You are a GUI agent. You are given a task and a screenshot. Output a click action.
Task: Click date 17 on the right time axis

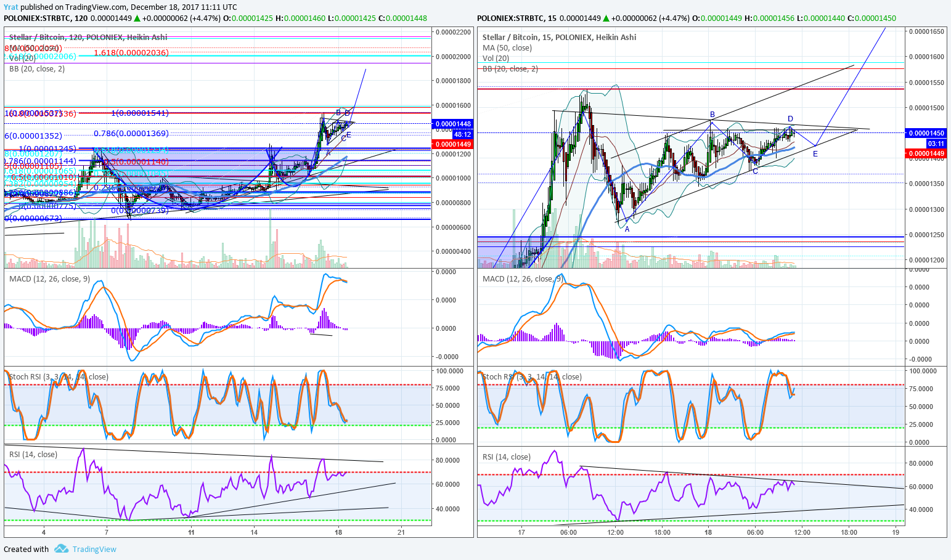click(521, 532)
